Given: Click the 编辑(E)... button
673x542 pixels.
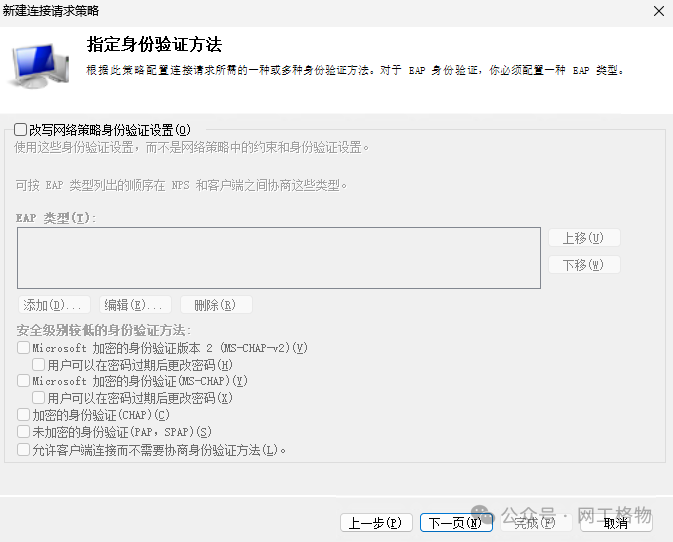Looking at the screenshot, I should click(x=135, y=305).
